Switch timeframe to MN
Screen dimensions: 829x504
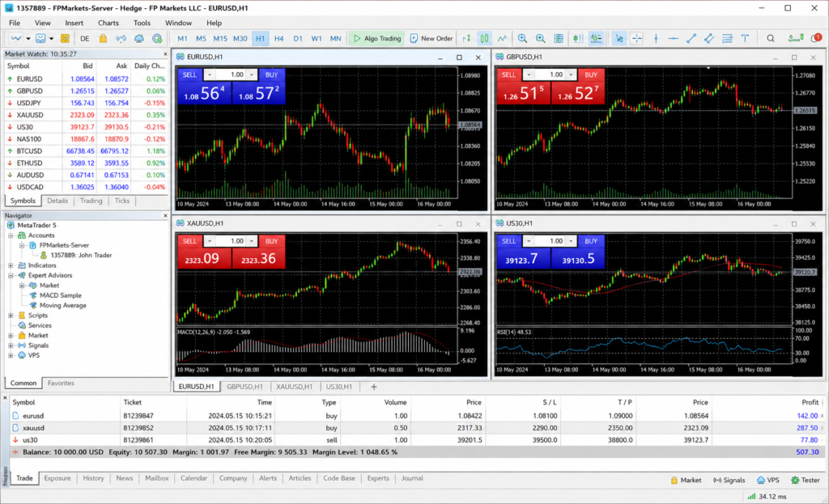point(335,39)
